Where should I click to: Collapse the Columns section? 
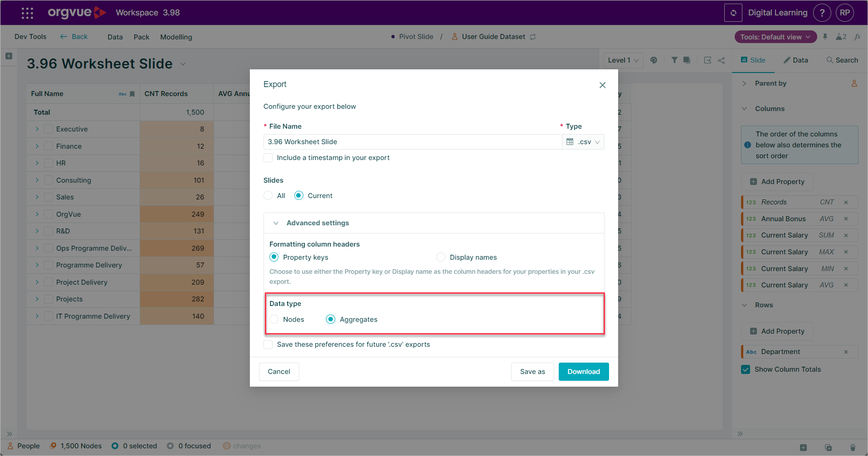click(x=744, y=109)
